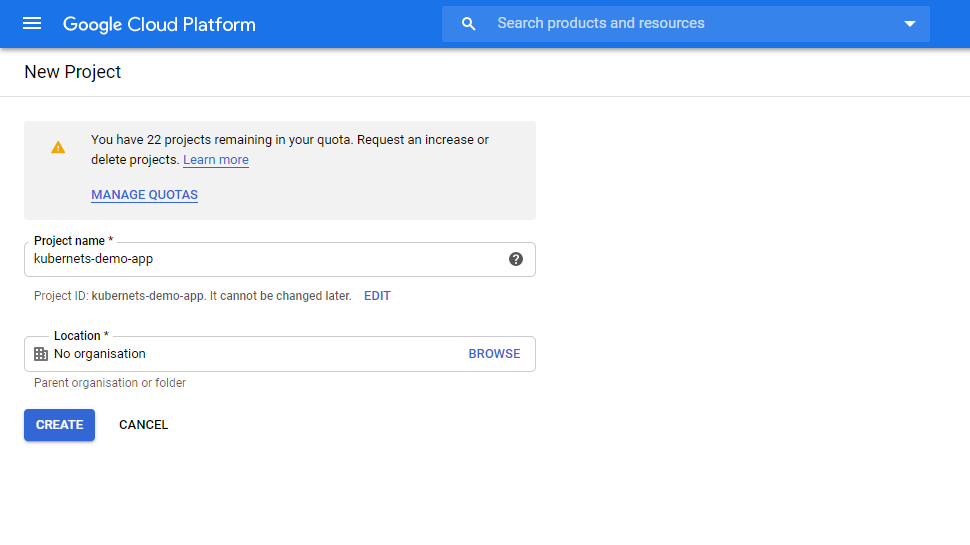Image resolution: width=970 pixels, height=545 pixels.
Task: Click the CANCEL button
Action: (144, 425)
